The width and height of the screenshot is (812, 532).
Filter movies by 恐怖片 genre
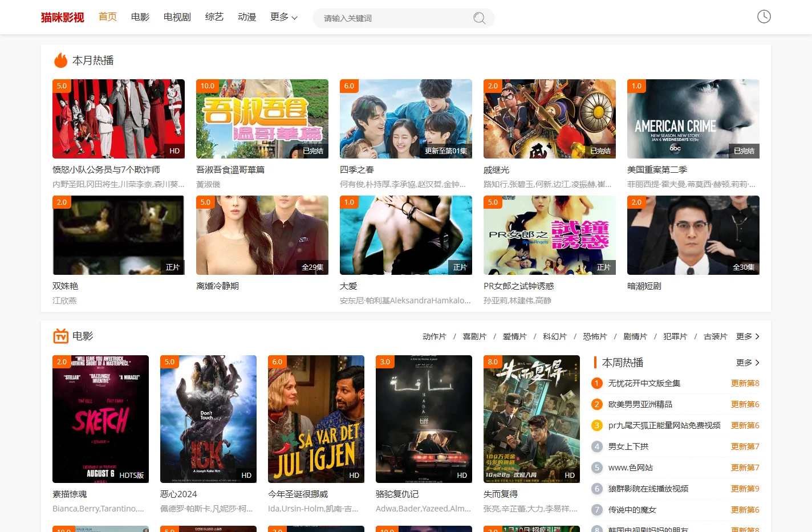point(595,336)
